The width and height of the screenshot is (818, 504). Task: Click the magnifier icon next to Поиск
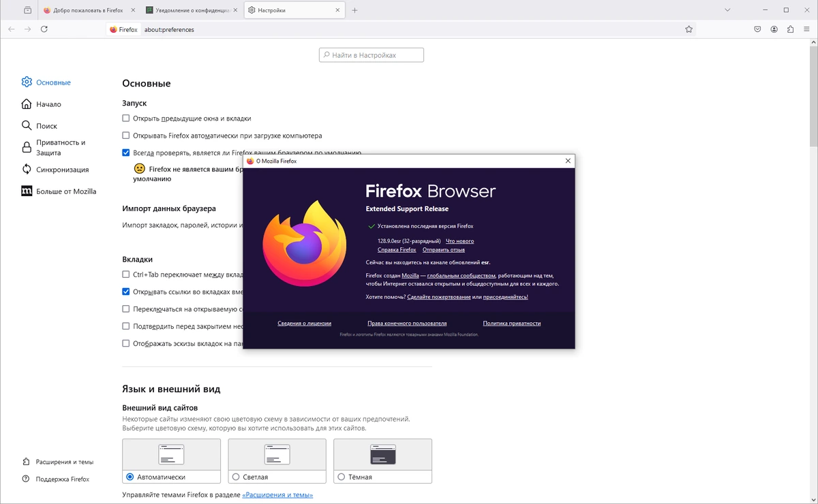pyautogui.click(x=27, y=125)
